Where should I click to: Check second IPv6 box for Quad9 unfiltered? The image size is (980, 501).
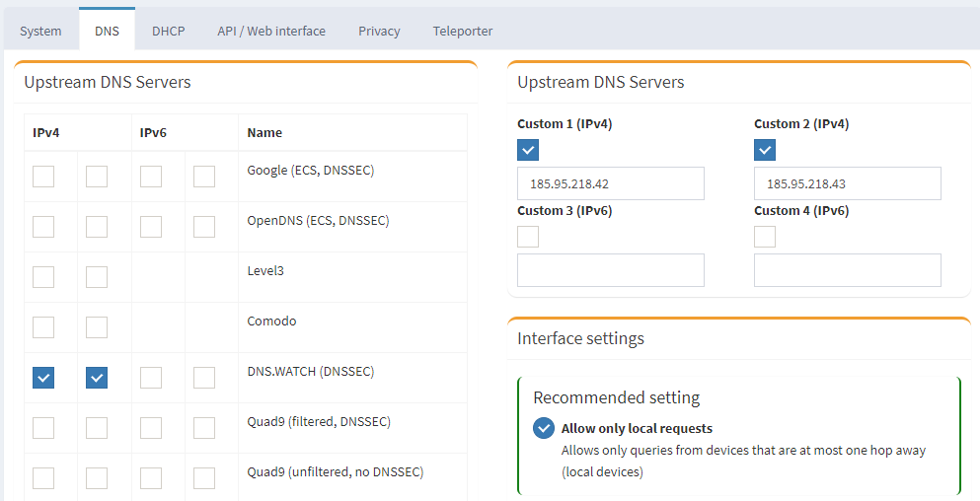point(204,478)
